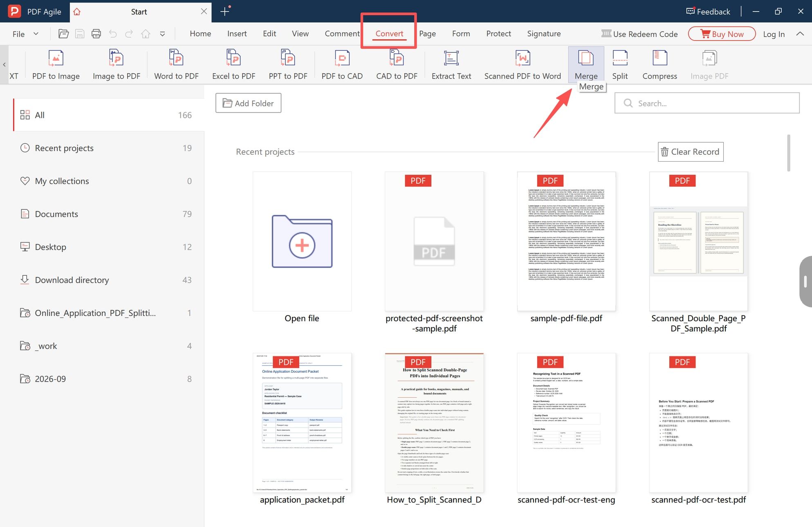Open the File menu dropdown
The width and height of the screenshot is (812, 527).
click(25, 34)
